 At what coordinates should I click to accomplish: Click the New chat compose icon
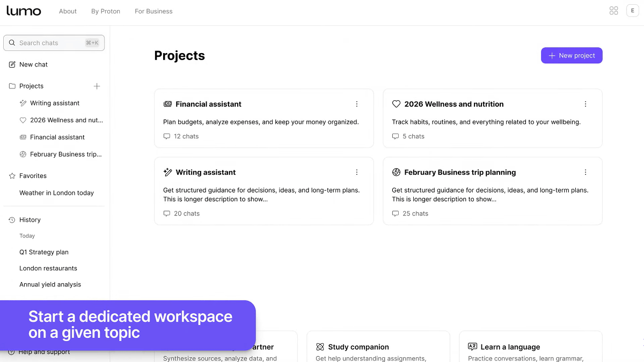coord(12,64)
